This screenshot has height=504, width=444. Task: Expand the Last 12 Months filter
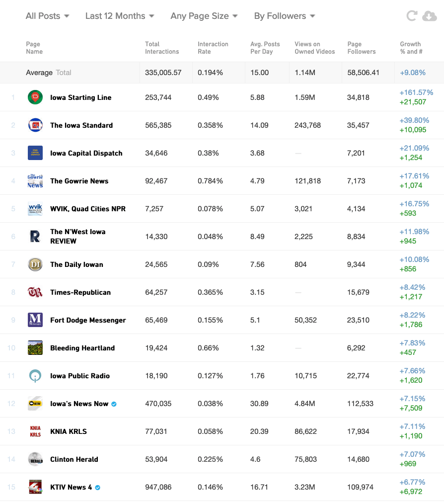point(120,16)
